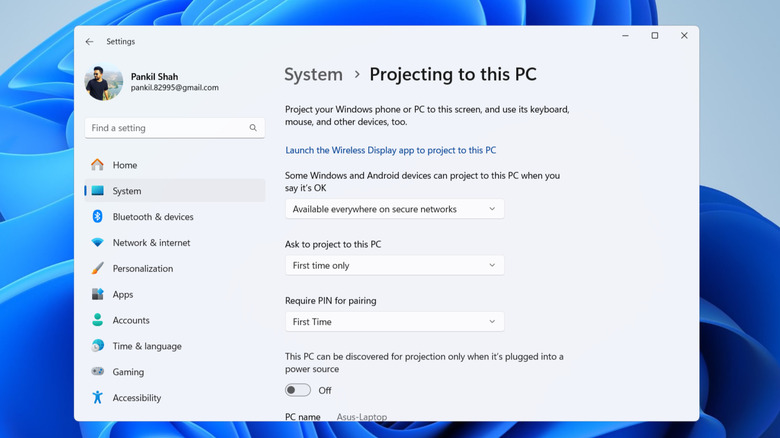780x438 pixels.
Task: Click the 'Find a setting' search field
Action: point(168,128)
